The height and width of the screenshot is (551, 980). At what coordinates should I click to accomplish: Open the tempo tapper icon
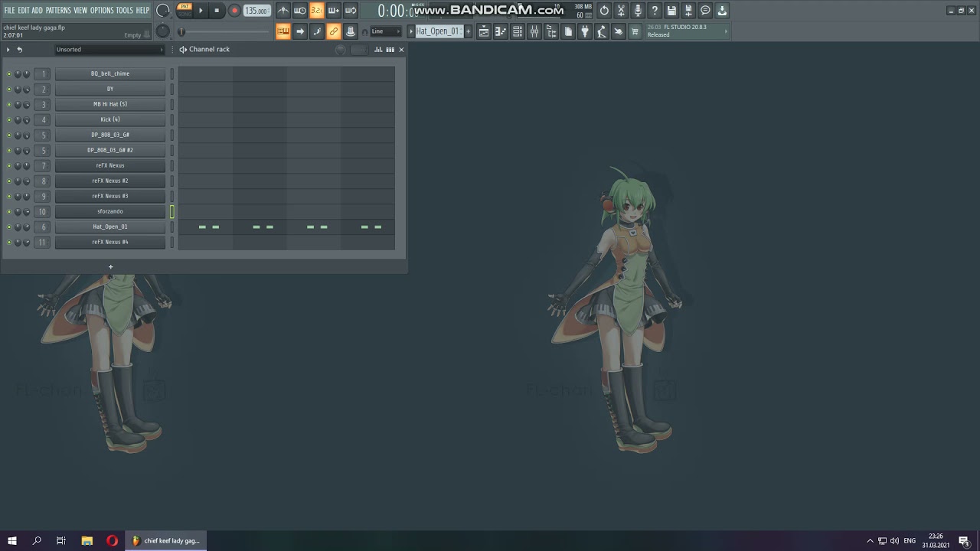click(x=602, y=31)
